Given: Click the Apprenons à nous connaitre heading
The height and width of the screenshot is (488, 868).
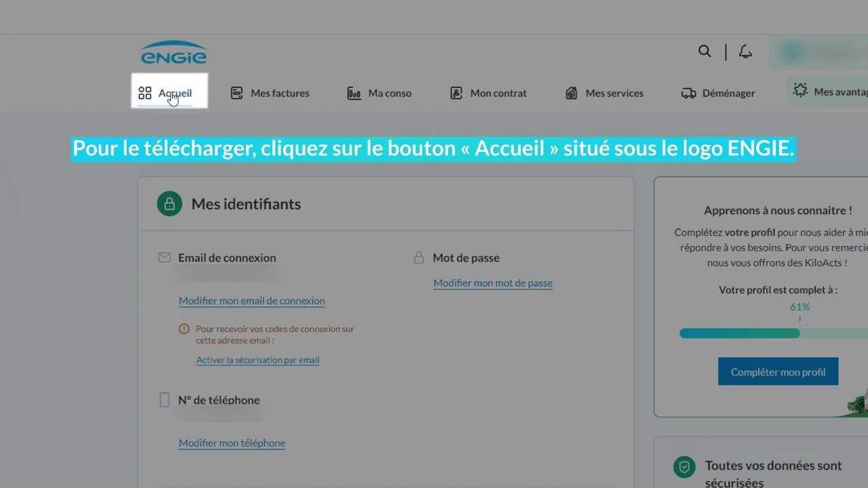Looking at the screenshot, I should (x=778, y=211).
